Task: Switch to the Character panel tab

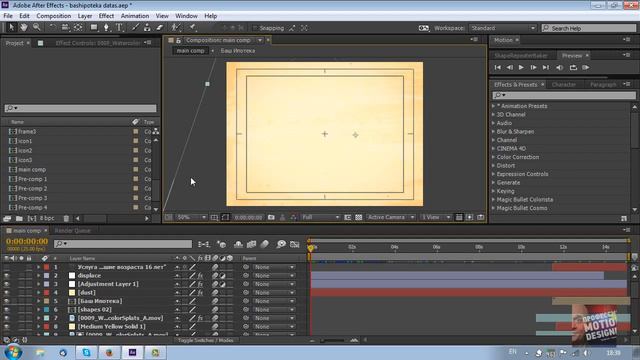Action: [x=564, y=84]
